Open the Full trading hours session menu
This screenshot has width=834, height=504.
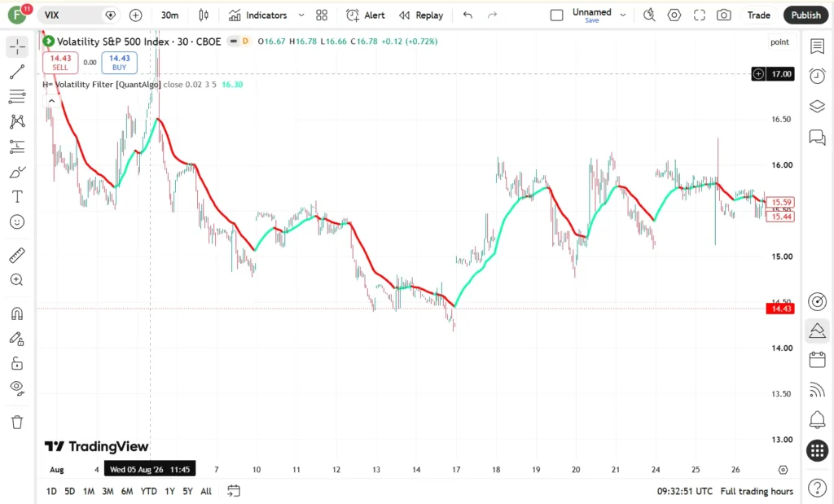tap(757, 491)
